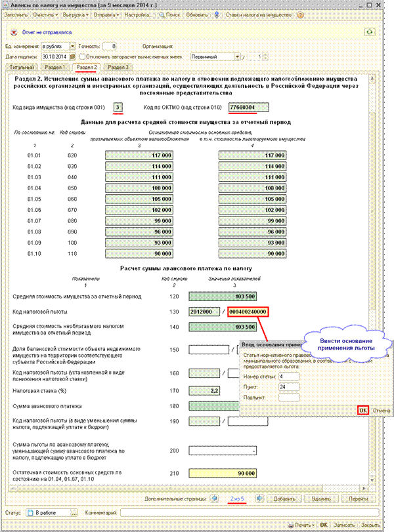Click the bottom OK button of the report window

pos(324,525)
